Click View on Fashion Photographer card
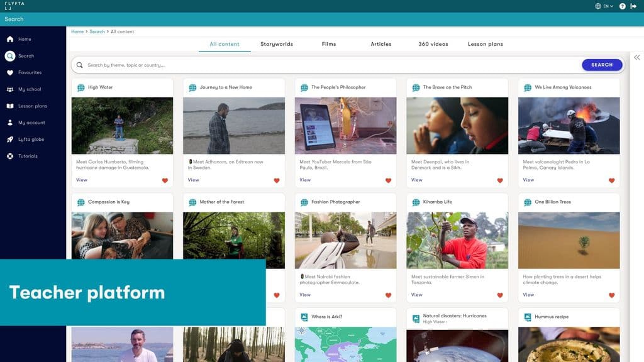Viewport: 644px width, 362px height. (305, 295)
